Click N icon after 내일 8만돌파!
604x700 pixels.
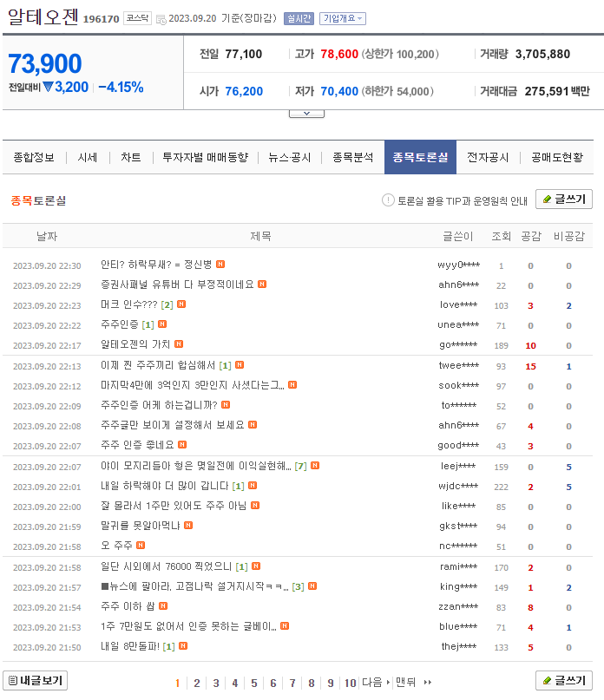[x=183, y=645]
